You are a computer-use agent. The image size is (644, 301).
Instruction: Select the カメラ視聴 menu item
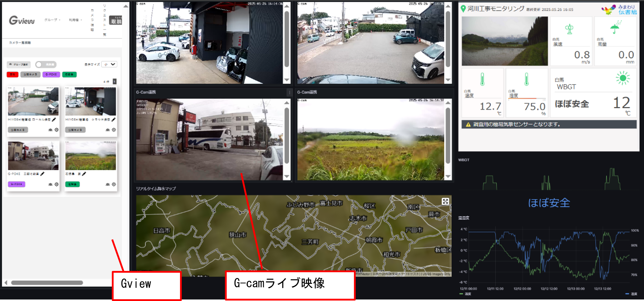click(93, 20)
